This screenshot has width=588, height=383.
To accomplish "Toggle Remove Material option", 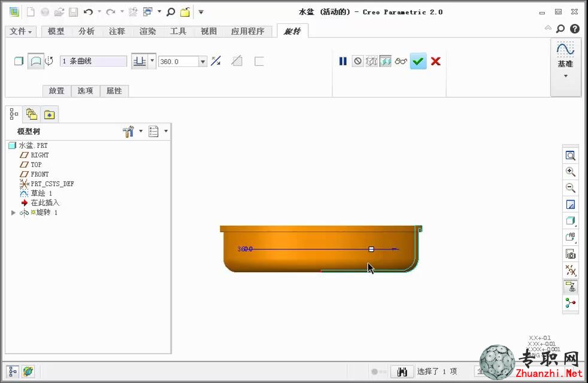I will [237, 61].
